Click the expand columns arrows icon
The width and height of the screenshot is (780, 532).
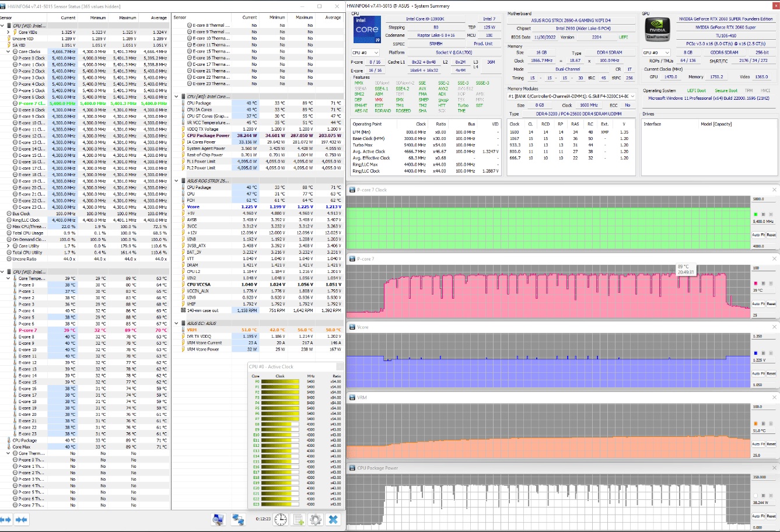pos(6,519)
